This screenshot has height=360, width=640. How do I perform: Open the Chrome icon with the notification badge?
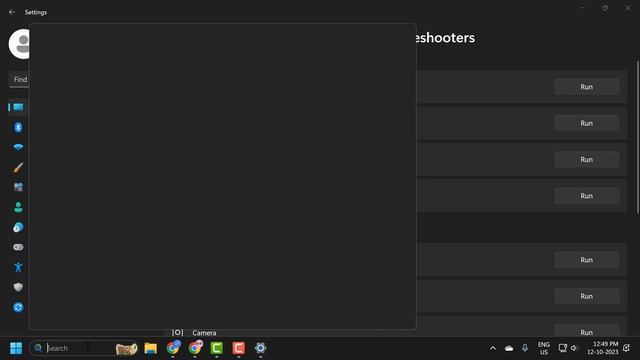click(195, 348)
